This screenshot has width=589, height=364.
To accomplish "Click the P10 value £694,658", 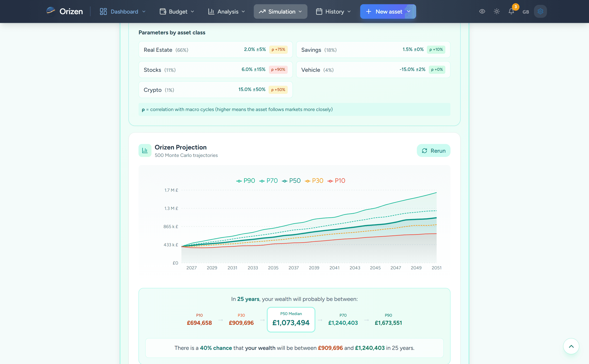I will point(199,323).
